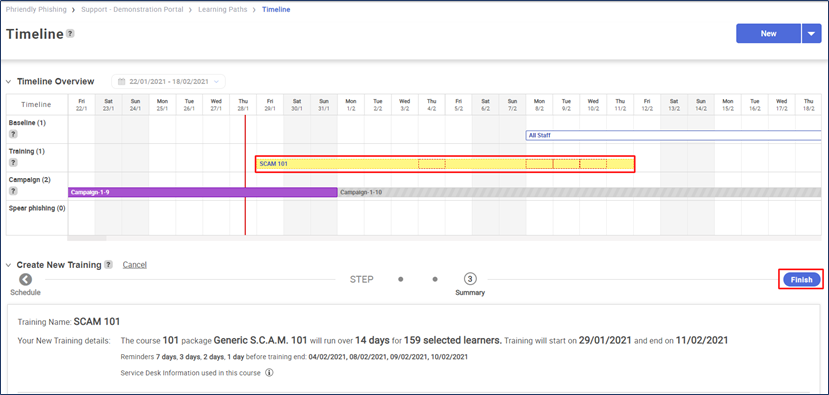Click help icon next to Create New Training

click(108, 265)
